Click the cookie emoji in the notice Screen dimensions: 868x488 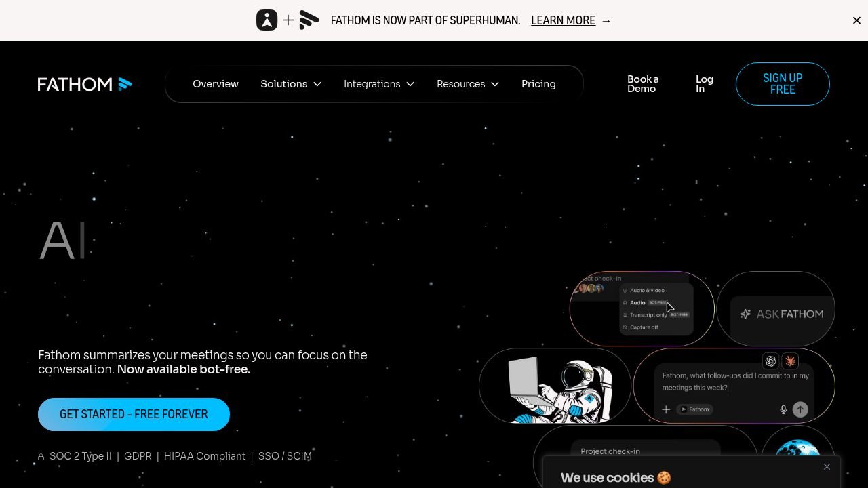point(664,478)
